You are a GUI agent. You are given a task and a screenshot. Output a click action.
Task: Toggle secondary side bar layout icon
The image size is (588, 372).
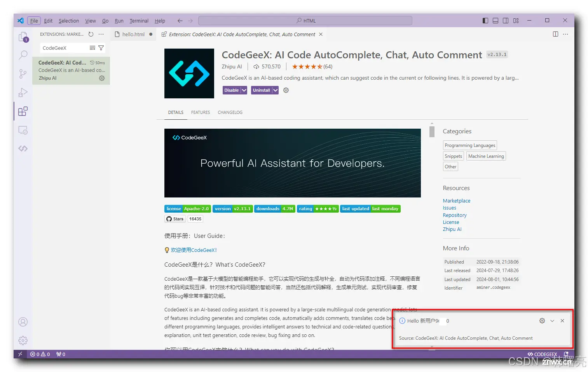[506, 21]
